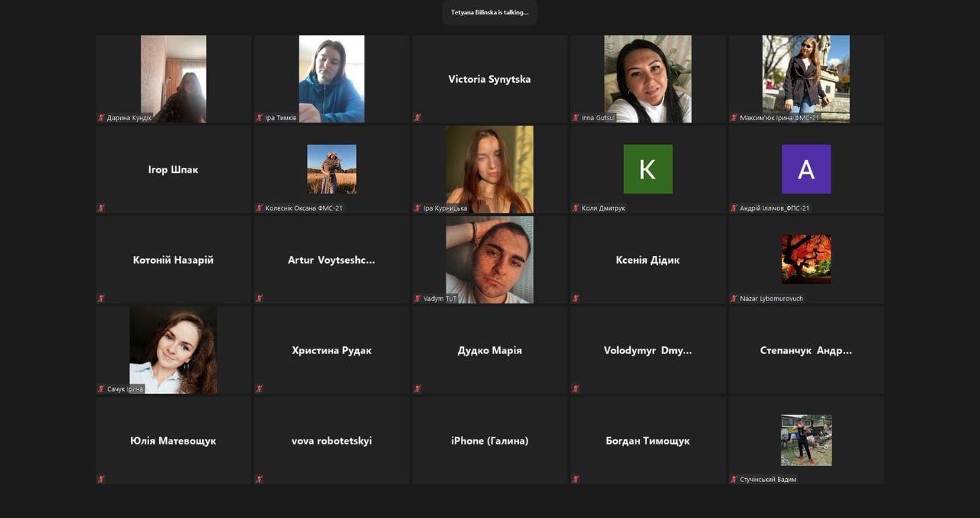The image size is (980, 518).
Task: Click muted mic icon on Ігор Шпак tile
Action: [101, 208]
